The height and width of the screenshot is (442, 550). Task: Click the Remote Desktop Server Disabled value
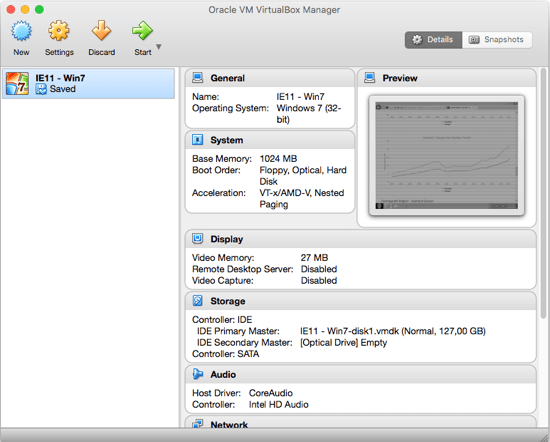pyautogui.click(x=319, y=269)
